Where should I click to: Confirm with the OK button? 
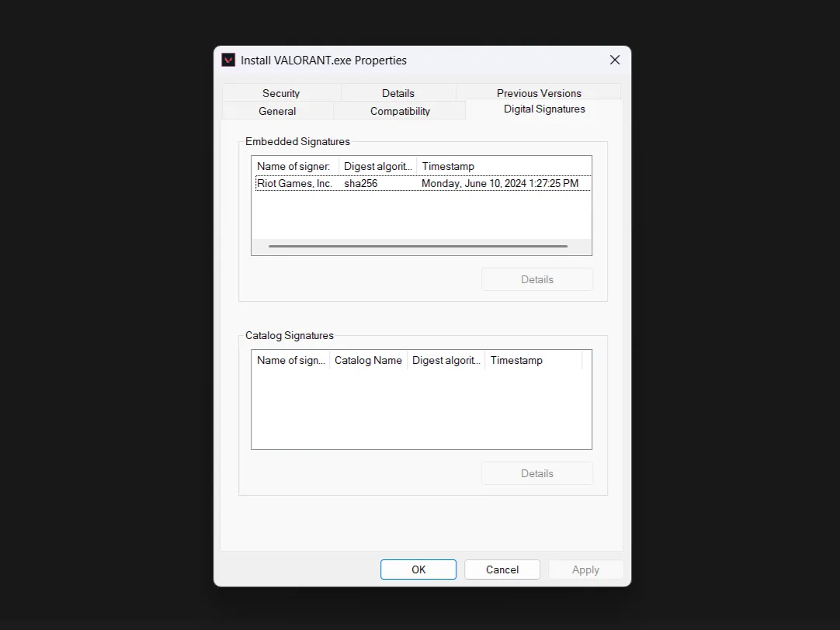pos(418,569)
